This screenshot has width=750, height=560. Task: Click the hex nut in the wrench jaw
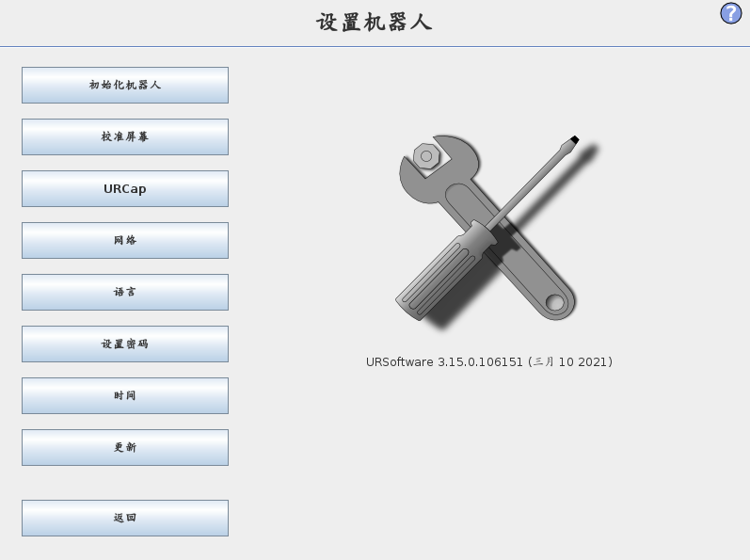click(x=426, y=156)
